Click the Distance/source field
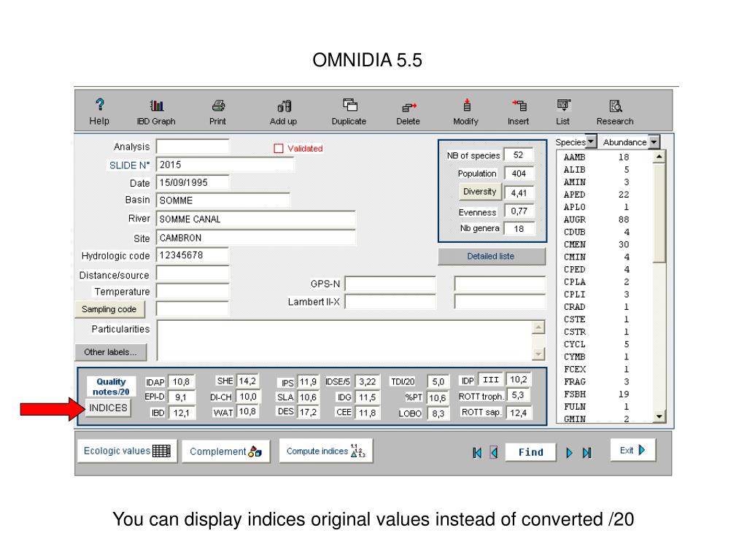The image size is (747, 560). coord(193,274)
